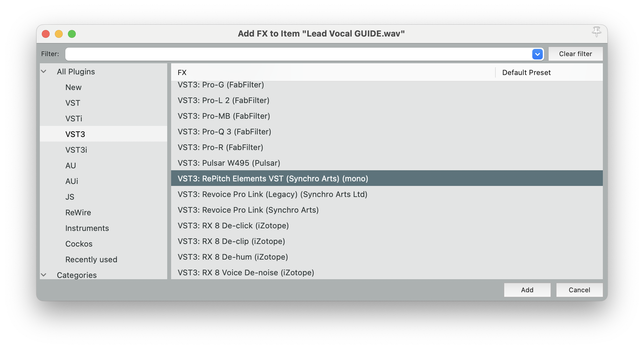Choose the JS plugin category
The image size is (644, 349).
(x=70, y=197)
